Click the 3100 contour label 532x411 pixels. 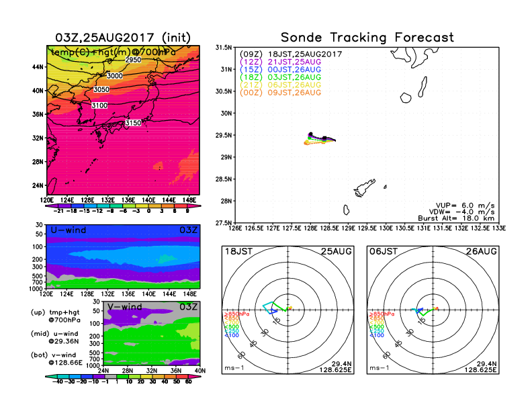99,105
